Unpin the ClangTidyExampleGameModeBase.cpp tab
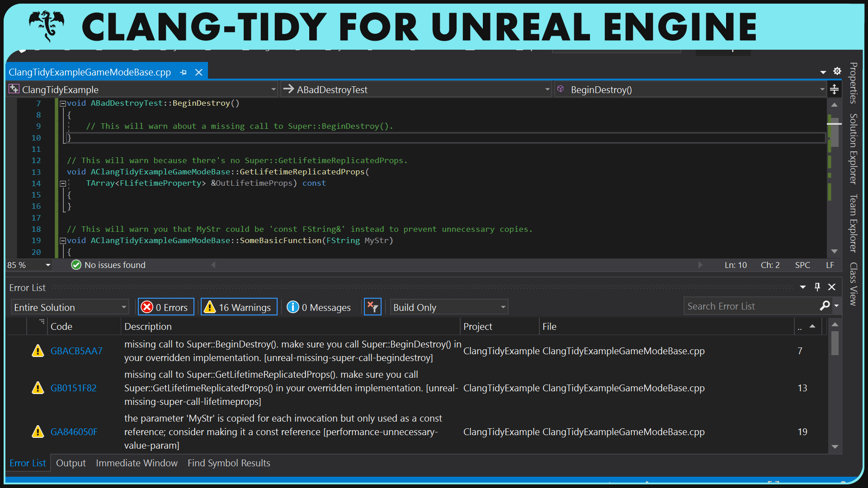Screen dimensions: 868x488 (183, 72)
